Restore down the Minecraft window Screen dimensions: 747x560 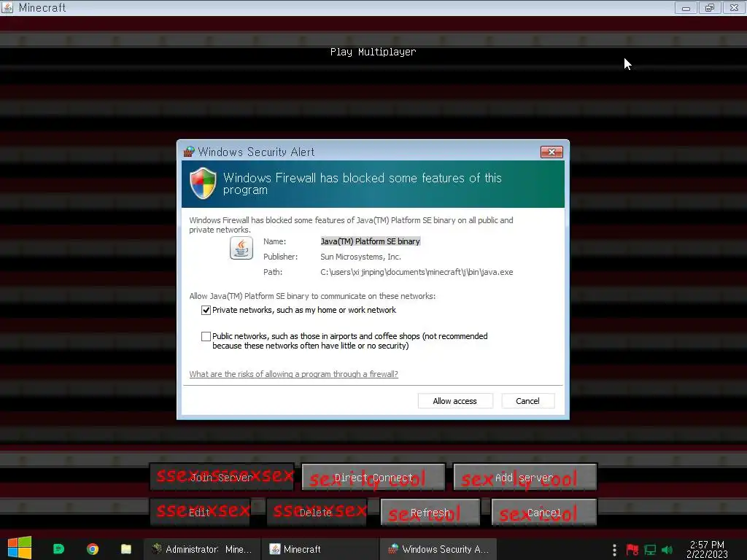tap(710, 7)
